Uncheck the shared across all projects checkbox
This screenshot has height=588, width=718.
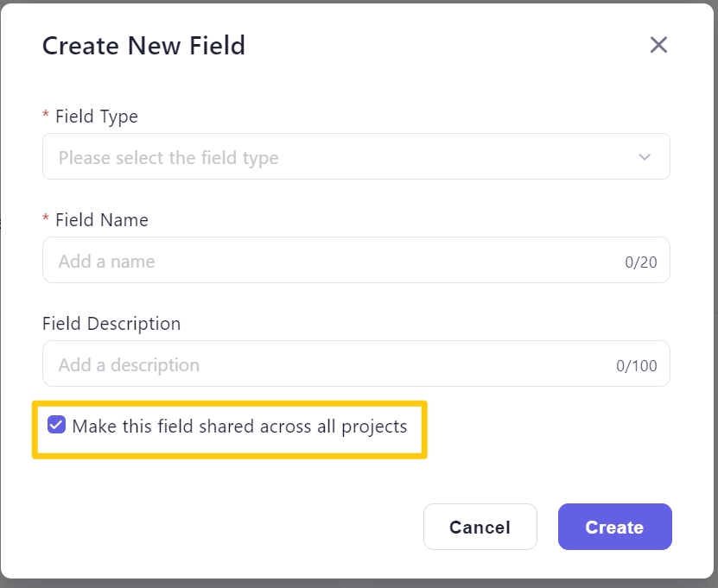56,426
